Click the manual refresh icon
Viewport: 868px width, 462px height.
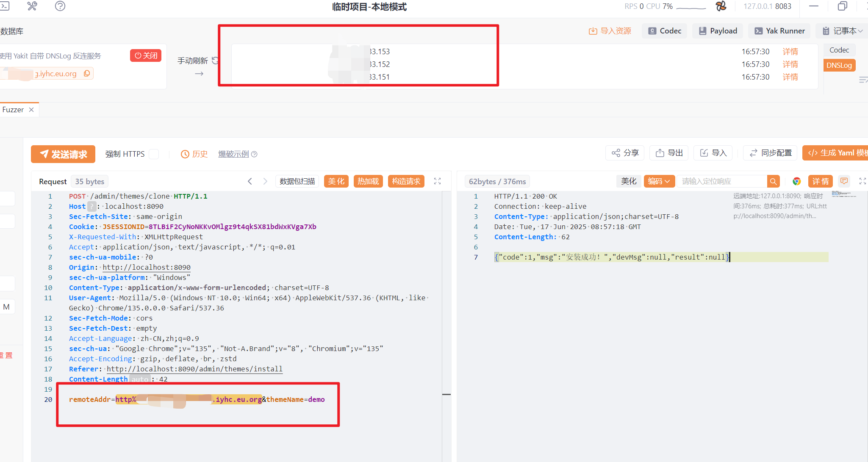coord(215,61)
